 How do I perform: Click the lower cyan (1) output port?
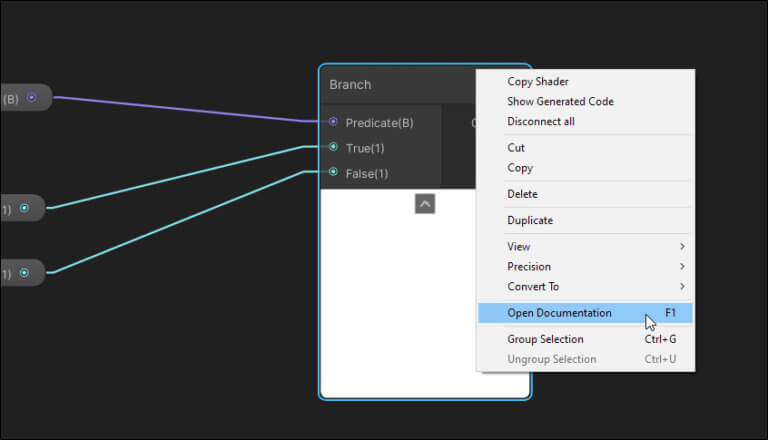[x=24, y=273]
